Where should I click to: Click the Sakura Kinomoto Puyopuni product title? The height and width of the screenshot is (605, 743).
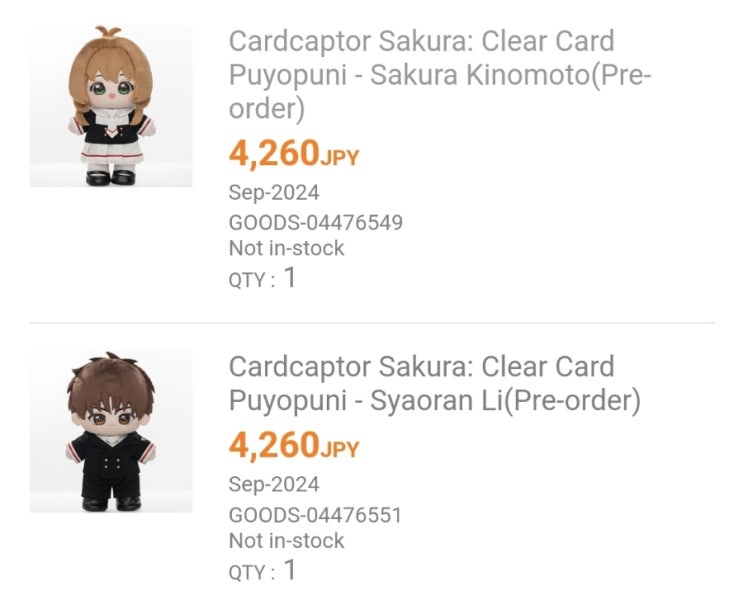pos(440,76)
